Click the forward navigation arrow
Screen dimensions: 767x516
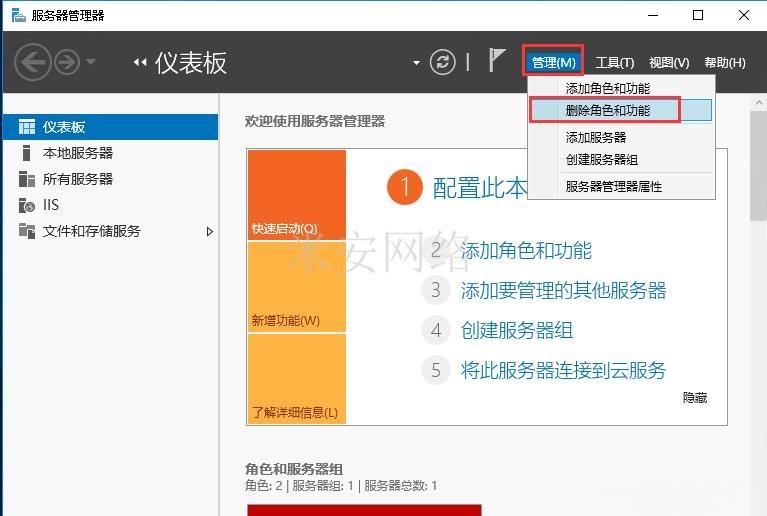pos(67,62)
